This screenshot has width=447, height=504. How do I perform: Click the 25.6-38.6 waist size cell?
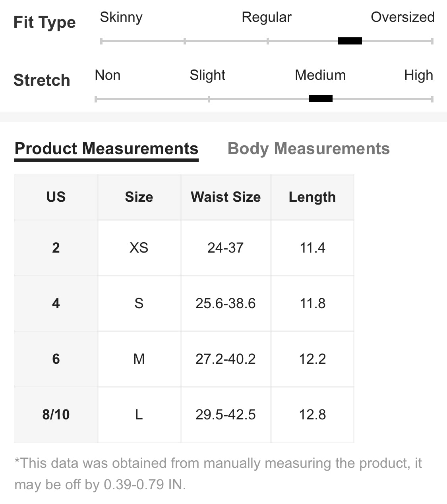tap(226, 303)
